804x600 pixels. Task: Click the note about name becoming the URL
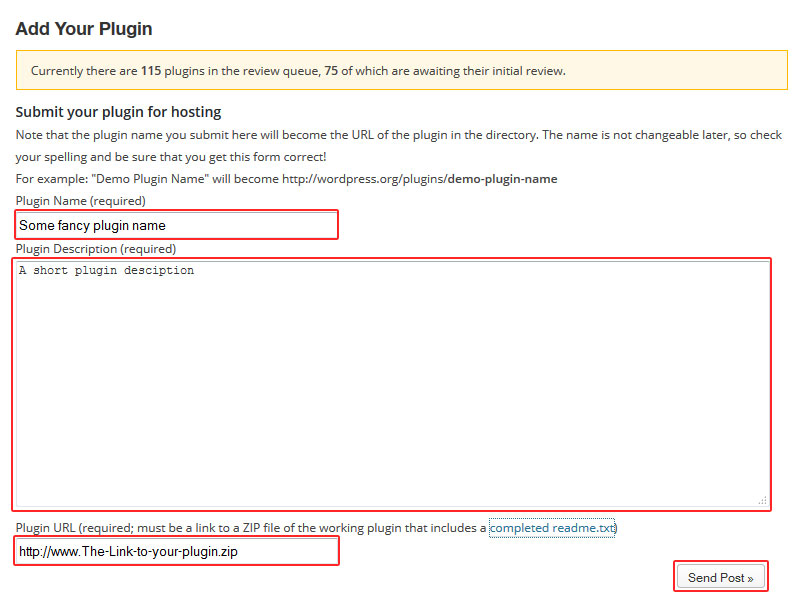coord(400,134)
